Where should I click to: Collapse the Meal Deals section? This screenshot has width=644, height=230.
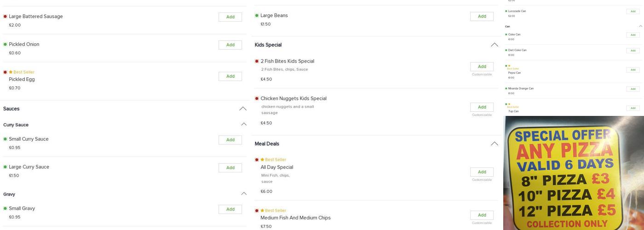(494, 144)
